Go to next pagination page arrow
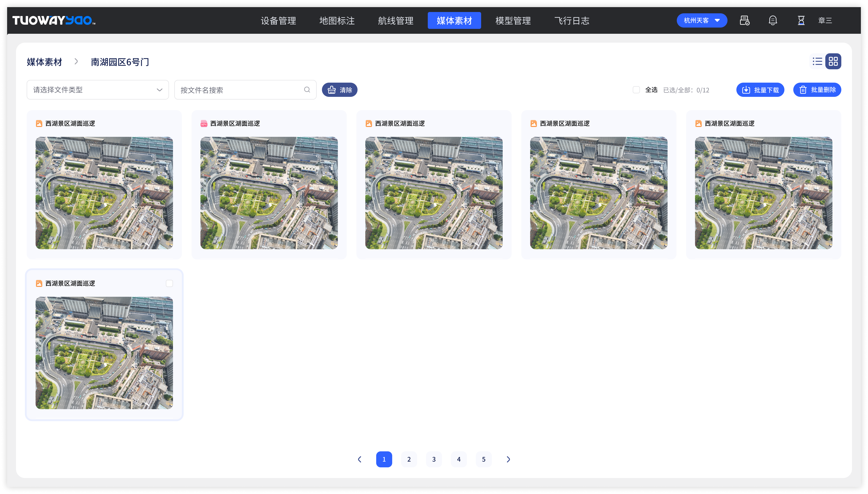The height and width of the screenshot is (494, 868). 508,459
